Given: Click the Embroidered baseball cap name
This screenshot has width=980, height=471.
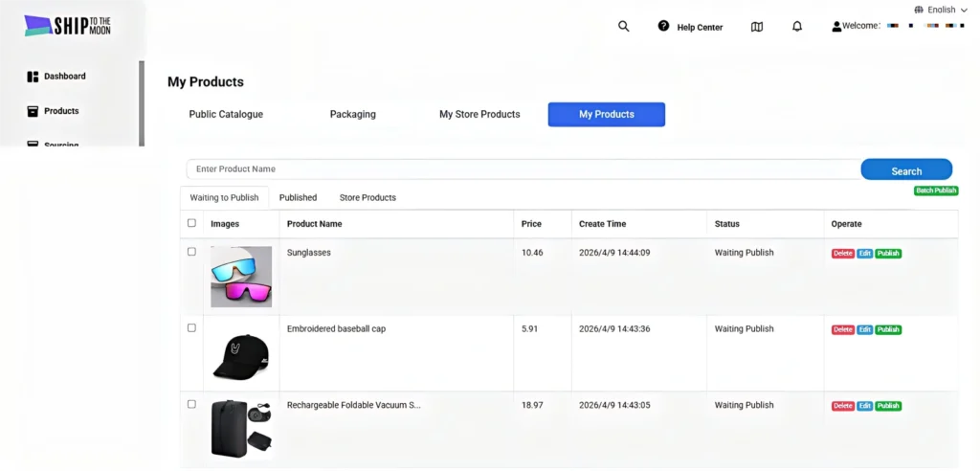Looking at the screenshot, I should point(336,329).
